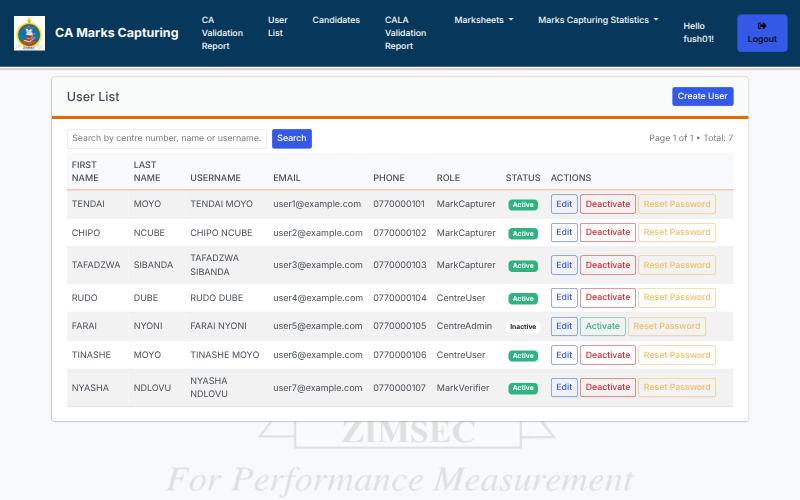Open the CA Marks Capturing home link
Viewport: 800px width, 500px height.
117,33
